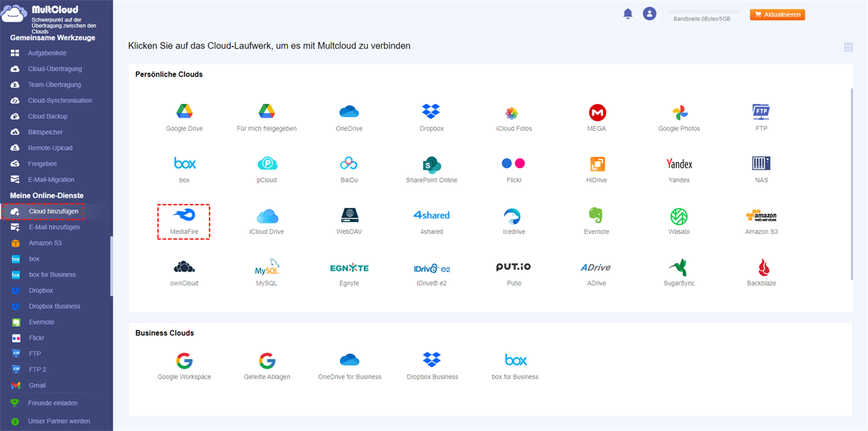Go to Team-Übertragung

pyautogui.click(x=55, y=85)
